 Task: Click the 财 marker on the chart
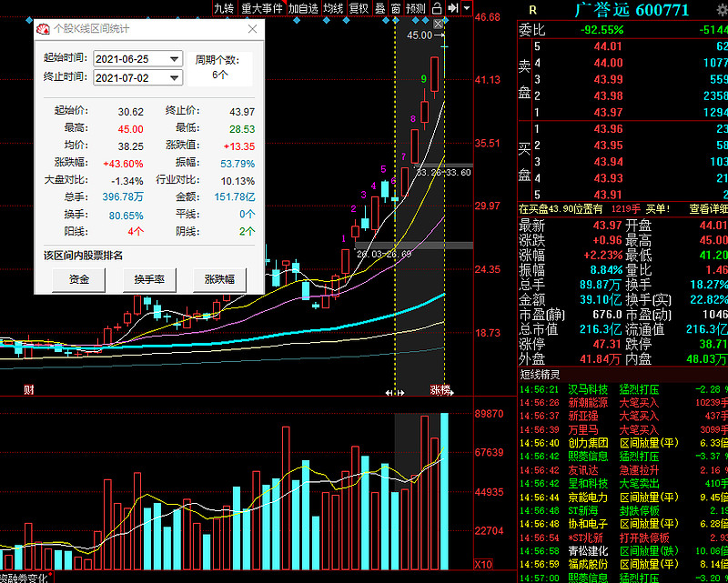click(x=29, y=390)
